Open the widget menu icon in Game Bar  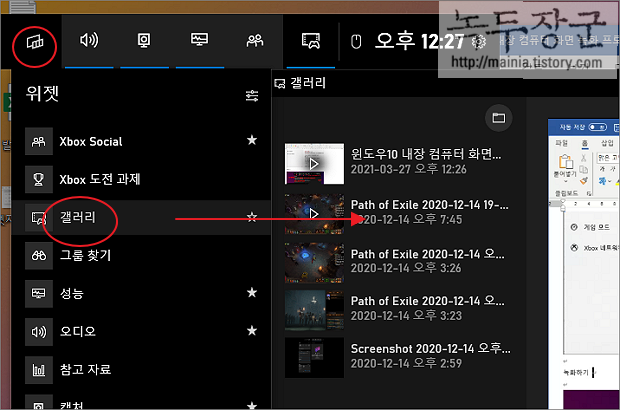pos(35,41)
